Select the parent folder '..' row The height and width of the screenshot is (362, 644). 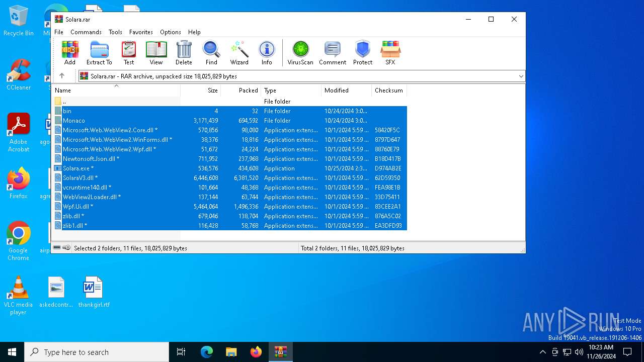pos(229,101)
